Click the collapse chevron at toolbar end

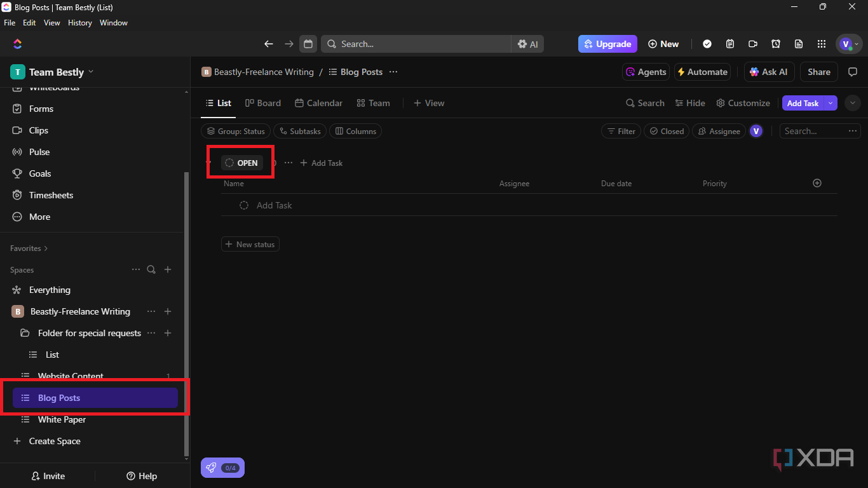coord(853,103)
